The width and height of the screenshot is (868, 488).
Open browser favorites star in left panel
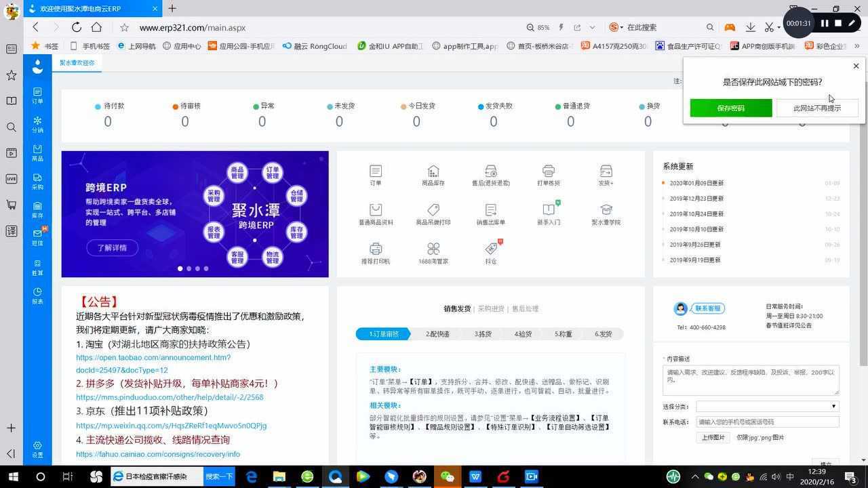tap(11, 75)
